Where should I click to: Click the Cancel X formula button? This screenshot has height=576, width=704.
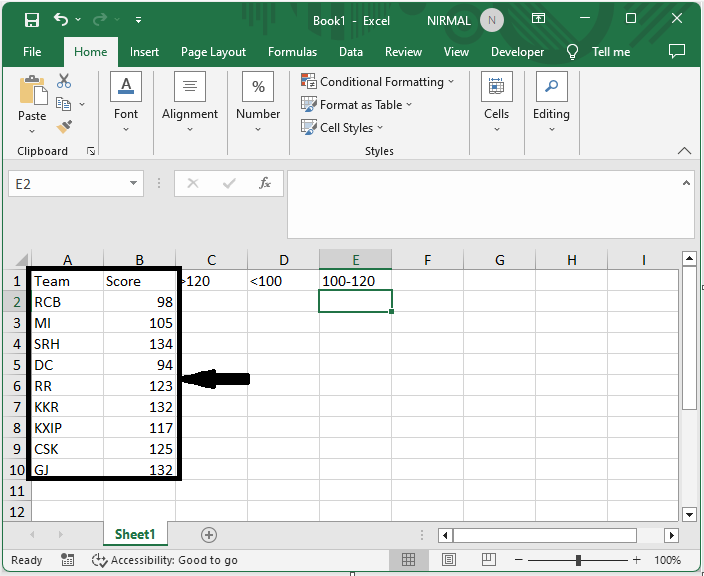193,183
